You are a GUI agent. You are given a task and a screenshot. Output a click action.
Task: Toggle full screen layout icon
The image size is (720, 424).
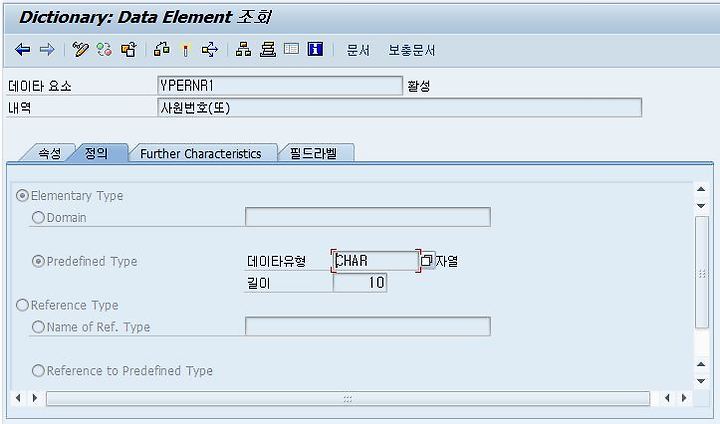tap(291, 49)
